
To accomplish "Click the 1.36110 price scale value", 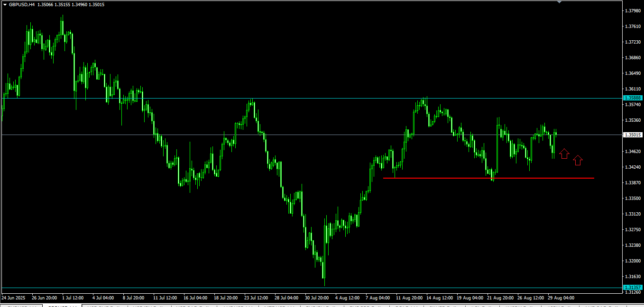I will tap(634, 89).
